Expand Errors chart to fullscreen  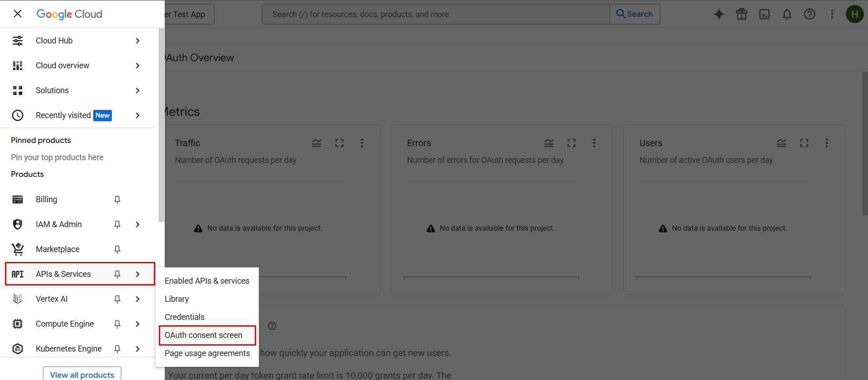[x=572, y=143]
